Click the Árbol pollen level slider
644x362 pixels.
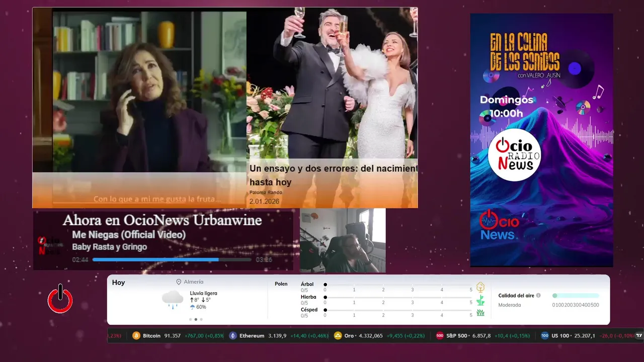(x=398, y=285)
